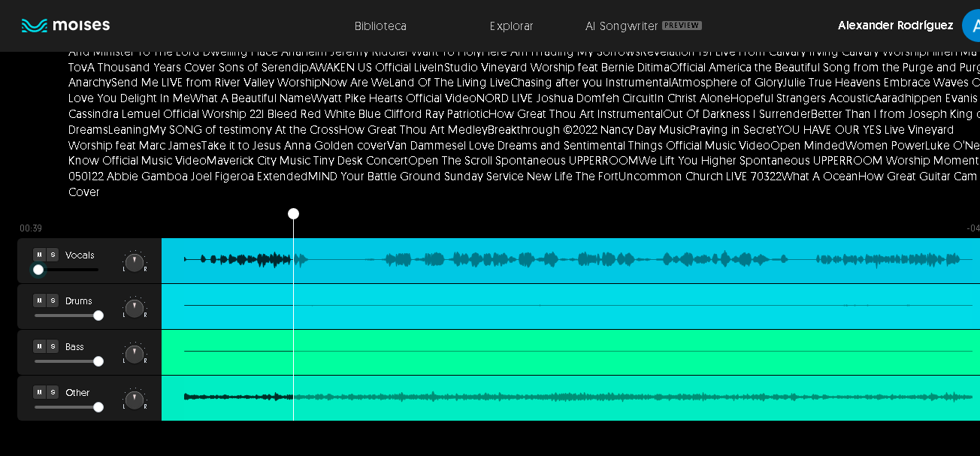Click the Drums waveform lane
The width and height of the screenshot is (980, 456).
570,307
